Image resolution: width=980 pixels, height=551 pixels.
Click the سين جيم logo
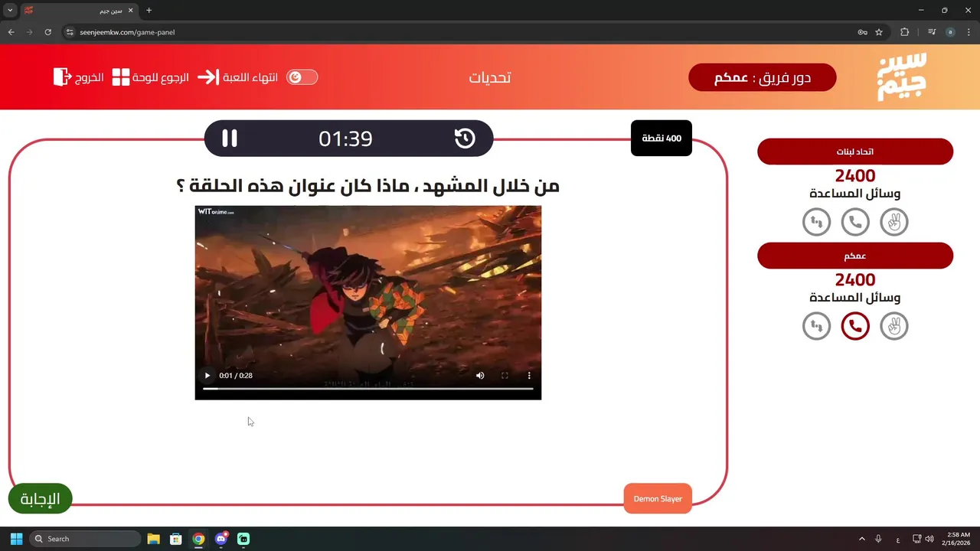click(x=902, y=77)
